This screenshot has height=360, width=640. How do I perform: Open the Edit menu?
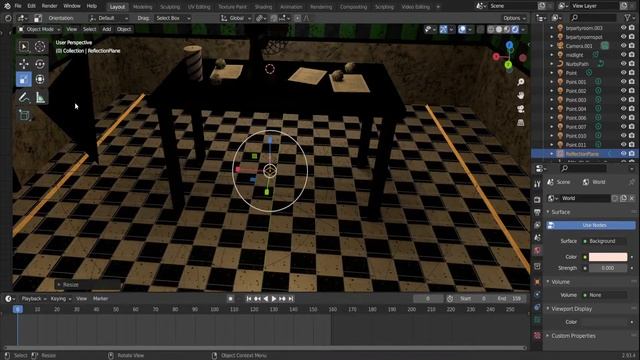pyautogui.click(x=31, y=6)
